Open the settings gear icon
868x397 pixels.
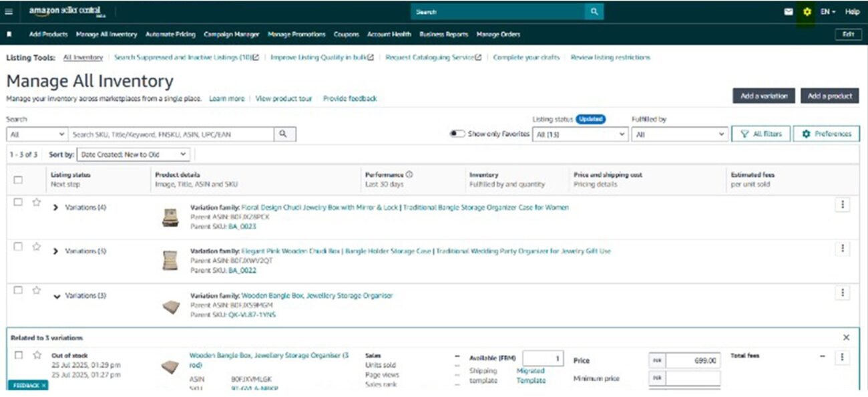807,12
